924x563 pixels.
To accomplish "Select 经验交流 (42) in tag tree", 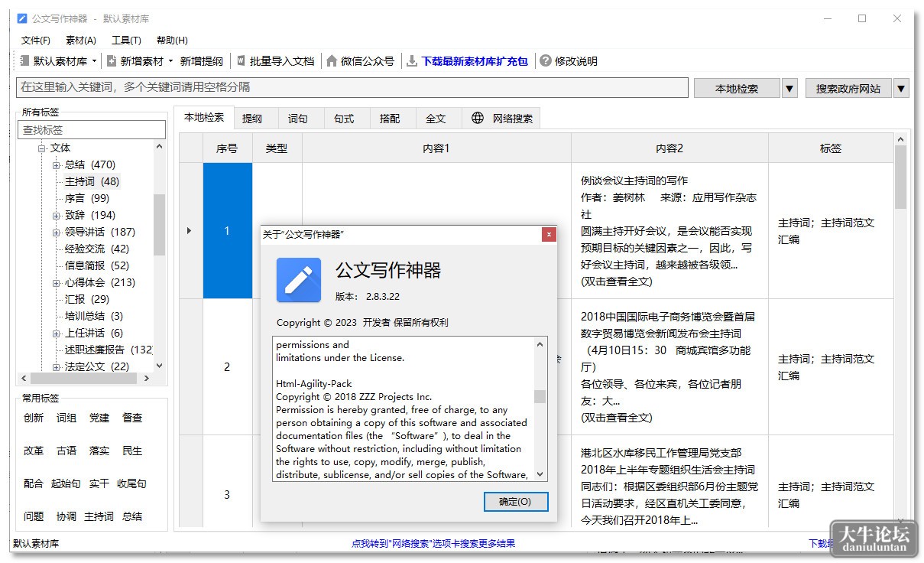I will click(97, 249).
